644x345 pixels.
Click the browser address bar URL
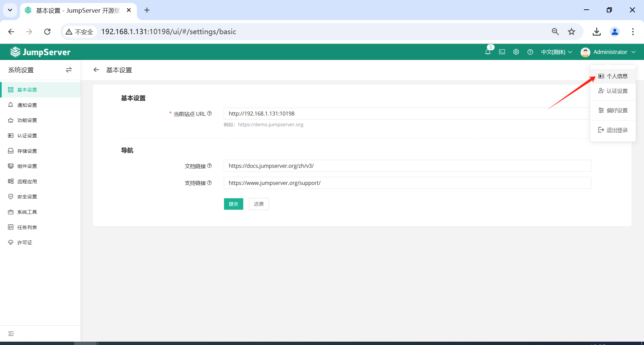[x=169, y=31]
